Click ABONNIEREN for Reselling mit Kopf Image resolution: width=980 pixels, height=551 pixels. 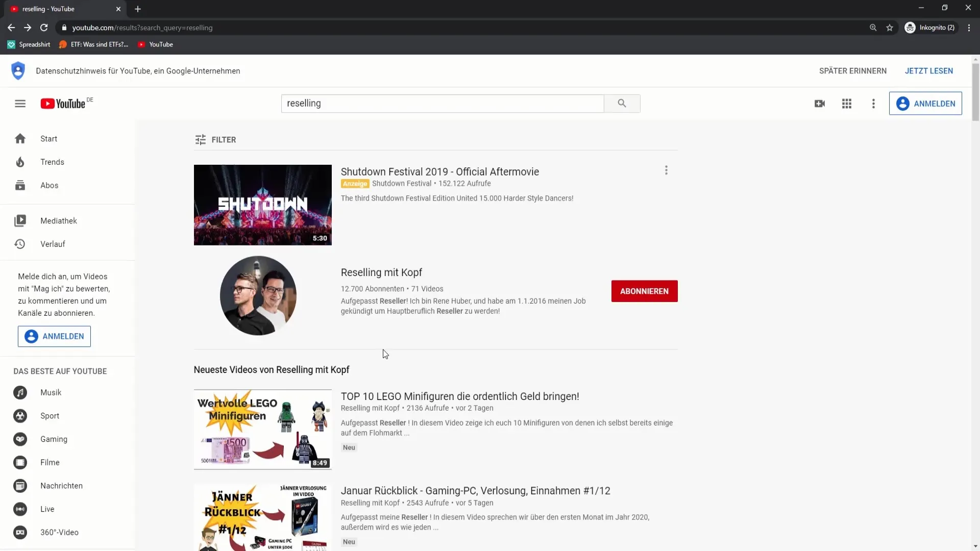tap(644, 291)
